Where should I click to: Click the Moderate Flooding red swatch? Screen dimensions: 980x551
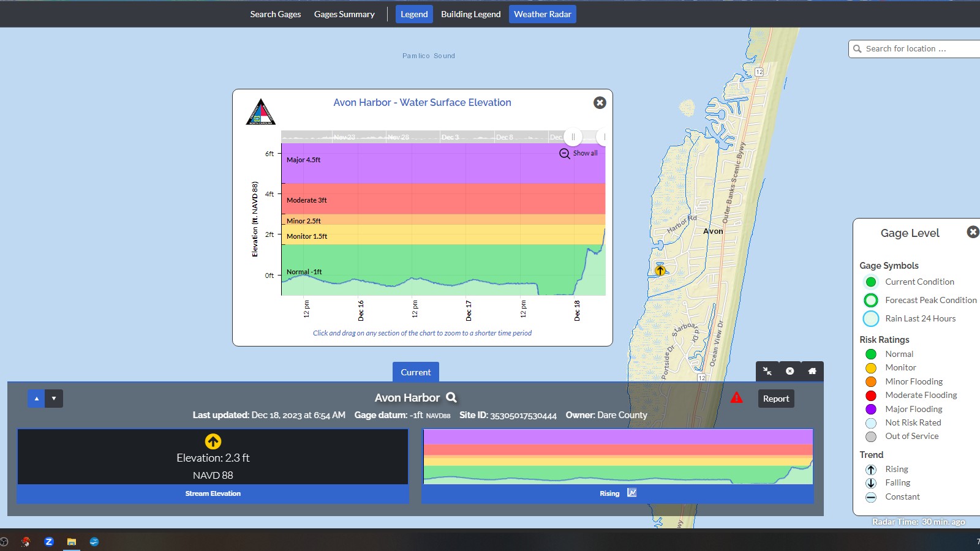(871, 395)
